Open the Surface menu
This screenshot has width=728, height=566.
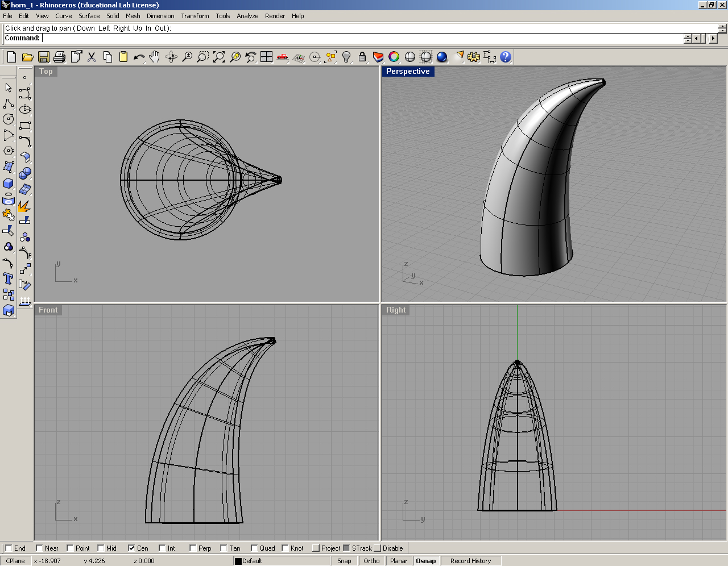pos(89,16)
